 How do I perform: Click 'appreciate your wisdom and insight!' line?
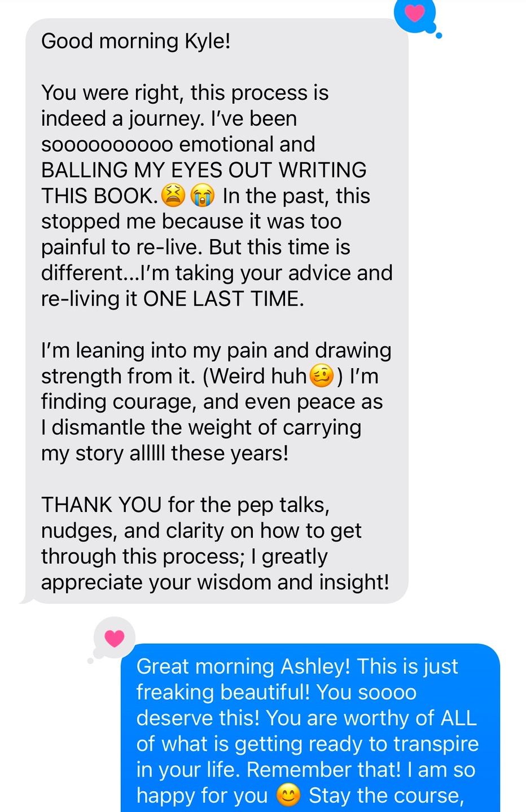click(215, 582)
